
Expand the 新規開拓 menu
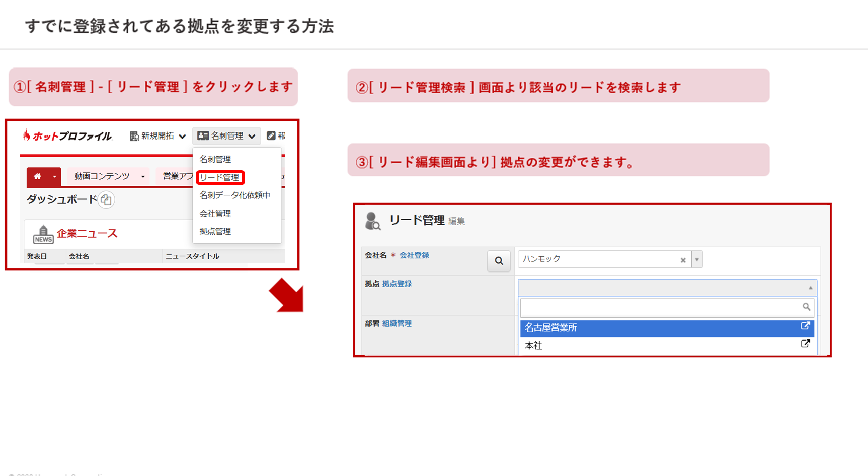pos(158,136)
